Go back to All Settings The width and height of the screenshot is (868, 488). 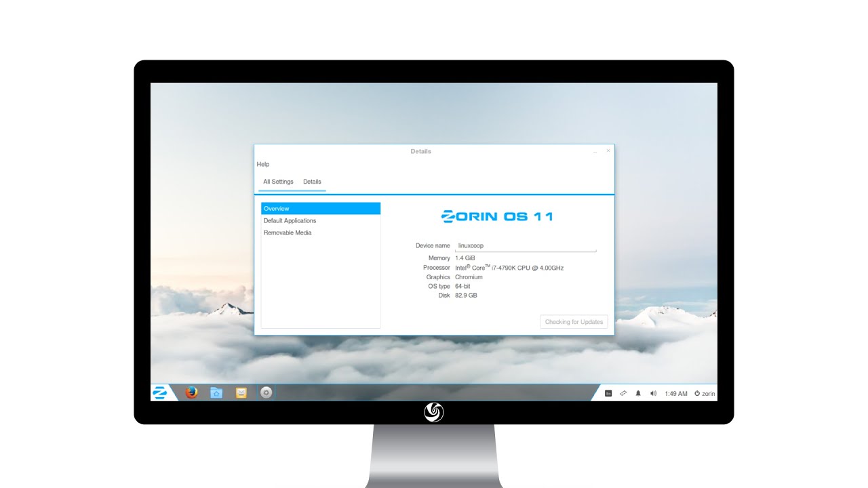click(x=278, y=182)
